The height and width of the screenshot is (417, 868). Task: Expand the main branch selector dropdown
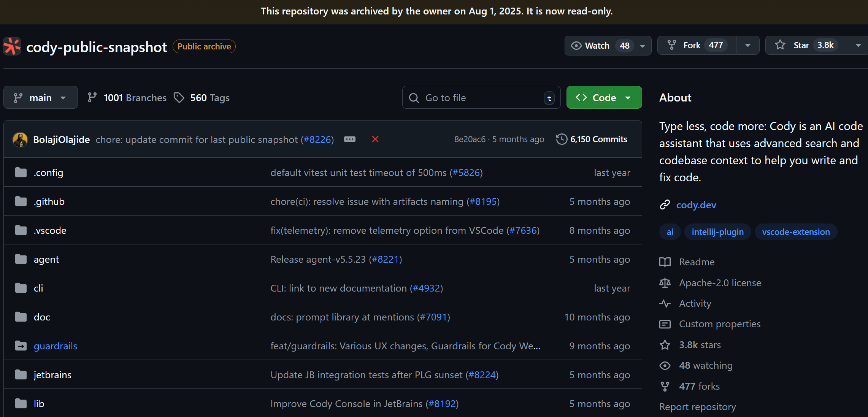[40, 98]
